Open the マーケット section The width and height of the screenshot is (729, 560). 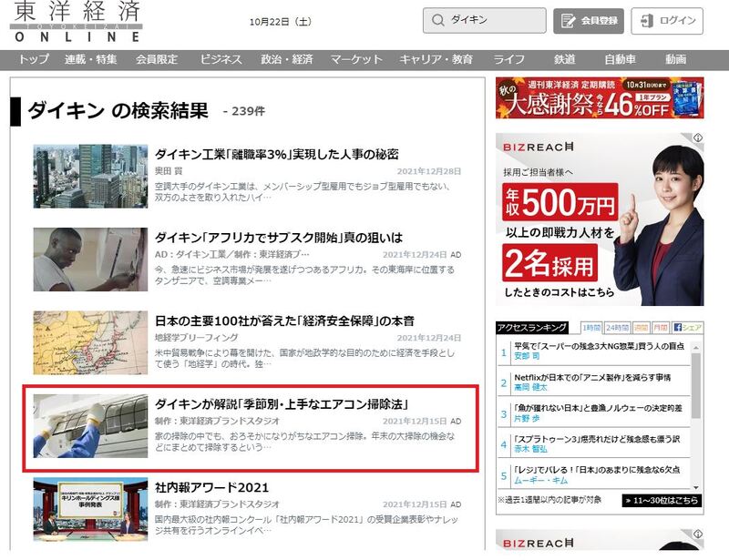356,59
